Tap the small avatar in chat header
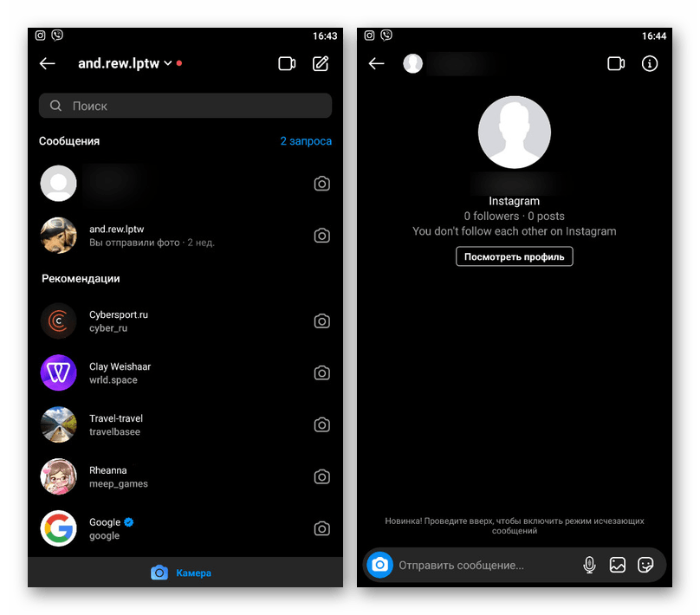Image resolution: width=700 pixels, height=615 pixels. pos(413,63)
